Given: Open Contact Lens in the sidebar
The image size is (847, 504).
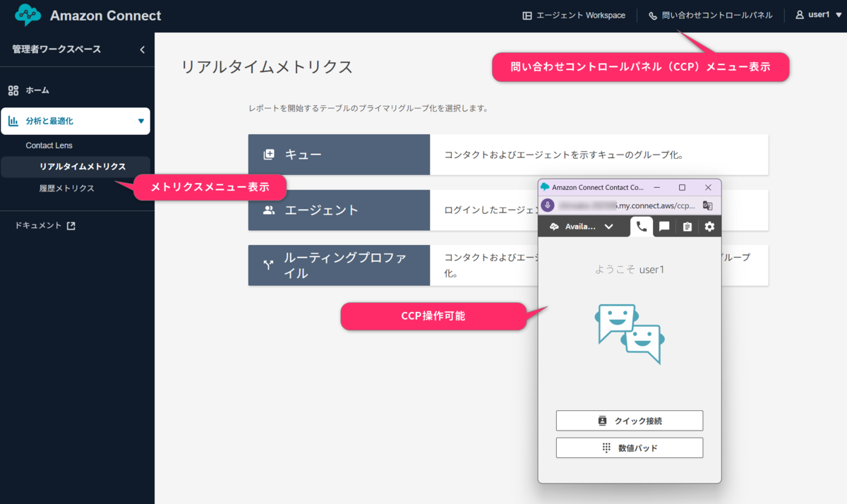Looking at the screenshot, I should point(49,145).
